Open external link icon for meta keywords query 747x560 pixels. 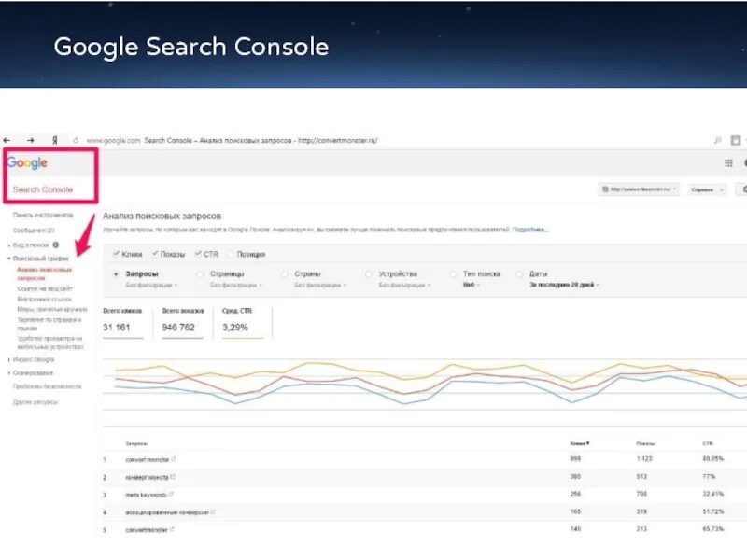[171, 495]
